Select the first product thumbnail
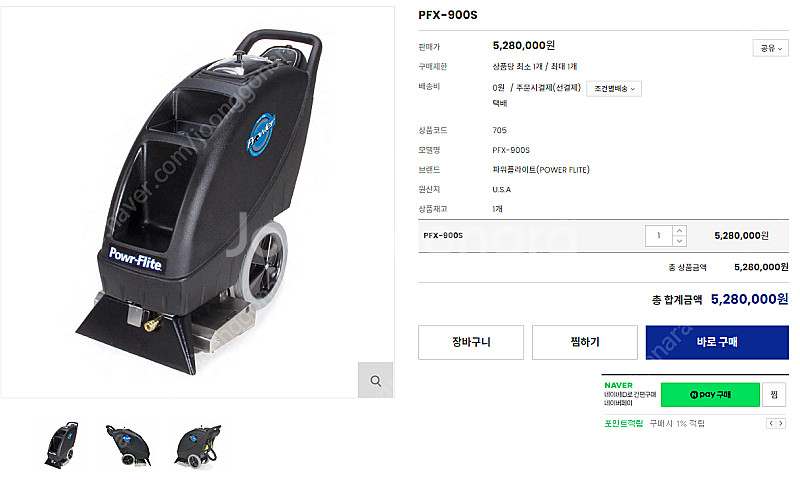The image size is (800, 481). 62,445
